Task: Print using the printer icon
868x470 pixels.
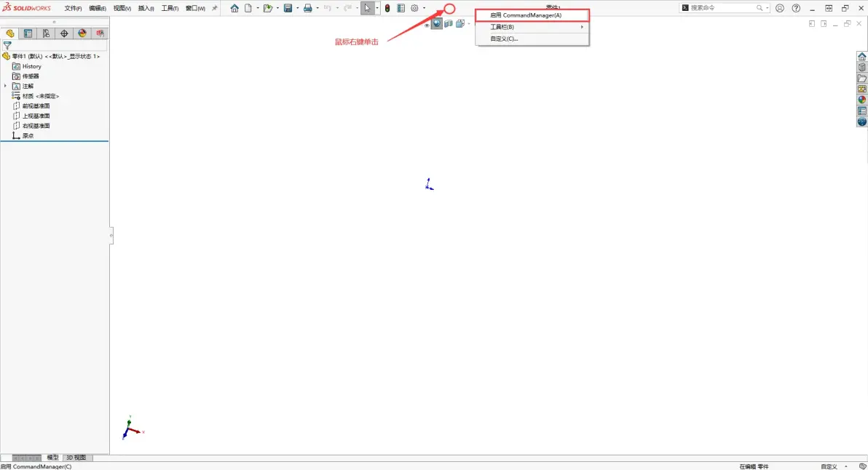Action: 308,8
